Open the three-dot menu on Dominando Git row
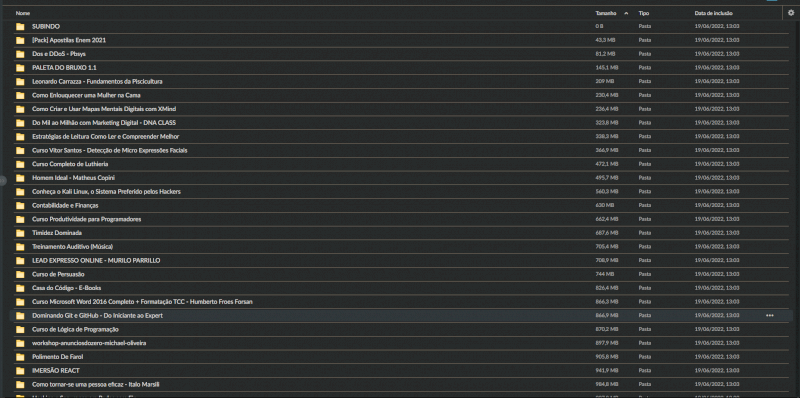 (769, 315)
